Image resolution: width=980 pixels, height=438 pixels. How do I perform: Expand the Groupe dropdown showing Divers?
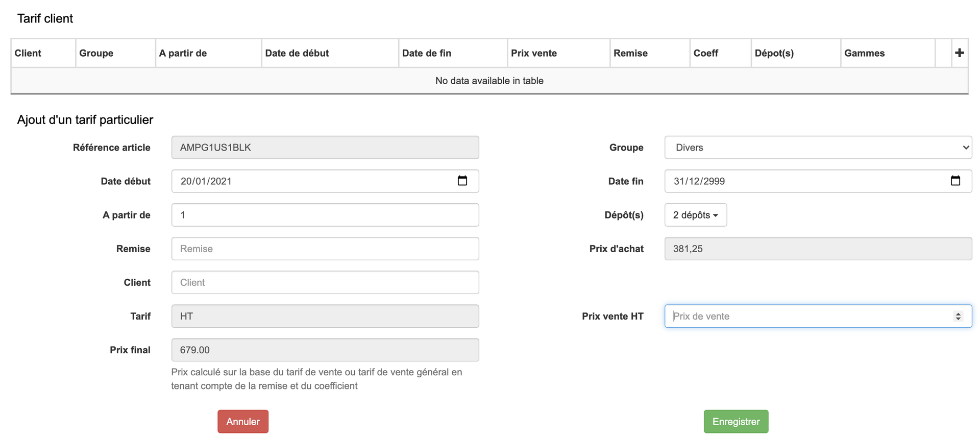[x=818, y=148]
